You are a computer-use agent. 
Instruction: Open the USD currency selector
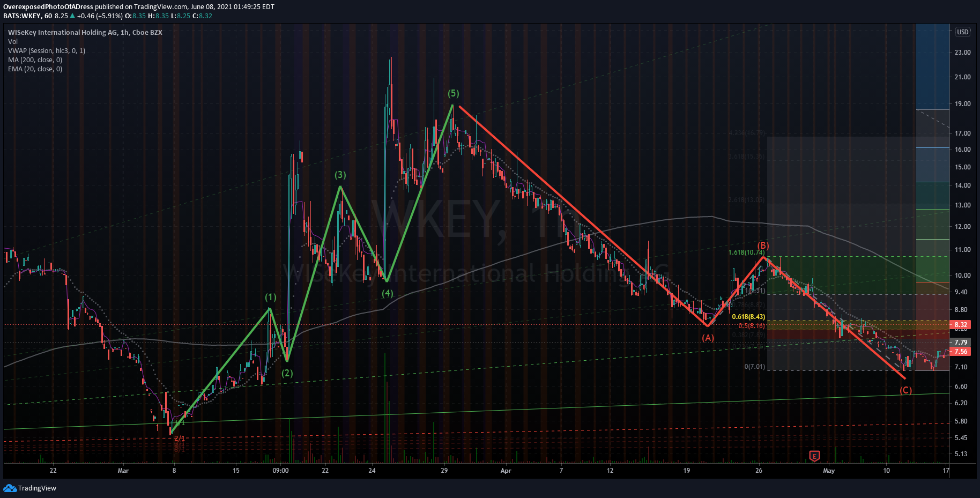(x=963, y=32)
